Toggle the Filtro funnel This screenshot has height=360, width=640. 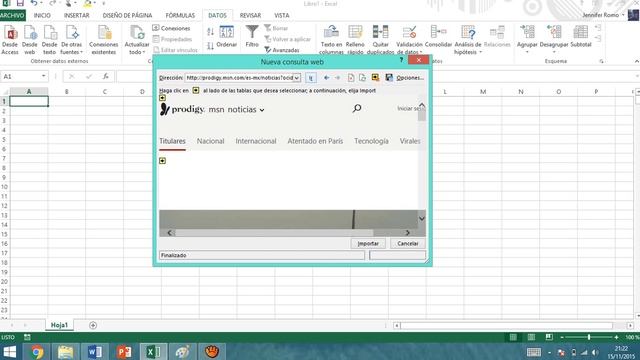[x=252, y=36]
